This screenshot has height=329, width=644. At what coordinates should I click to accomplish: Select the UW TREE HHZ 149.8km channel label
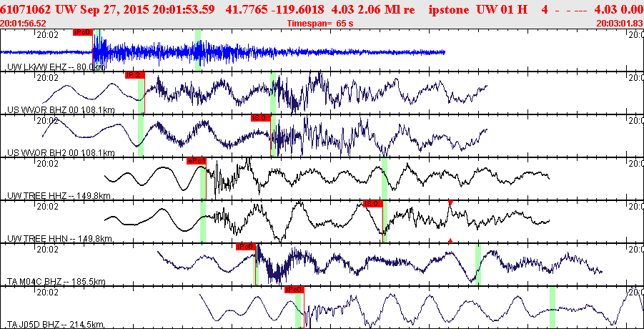tap(59, 195)
